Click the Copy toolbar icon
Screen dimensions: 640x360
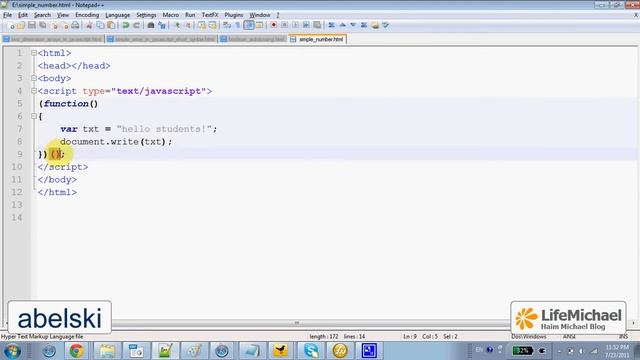coord(100,25)
